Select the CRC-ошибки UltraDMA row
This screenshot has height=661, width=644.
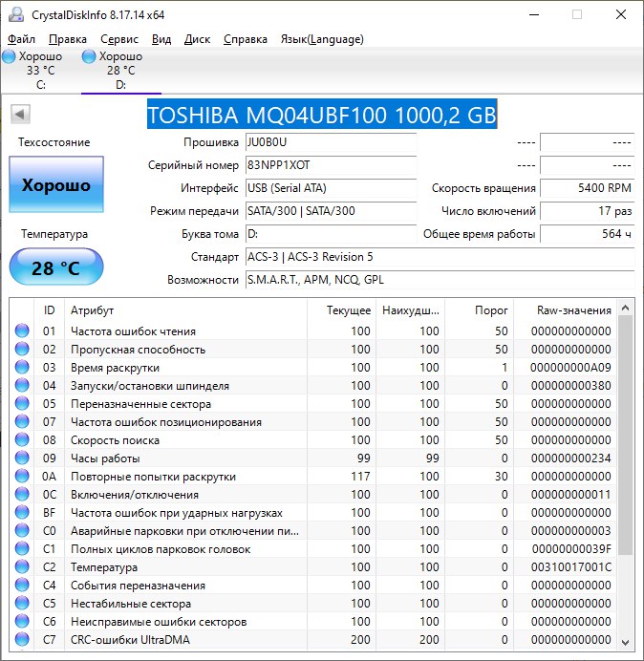click(x=312, y=639)
